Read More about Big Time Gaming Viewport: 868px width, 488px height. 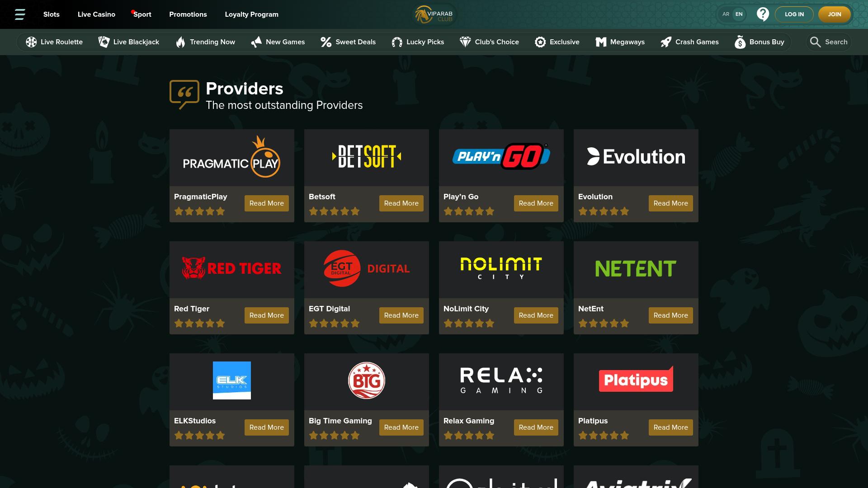point(401,427)
